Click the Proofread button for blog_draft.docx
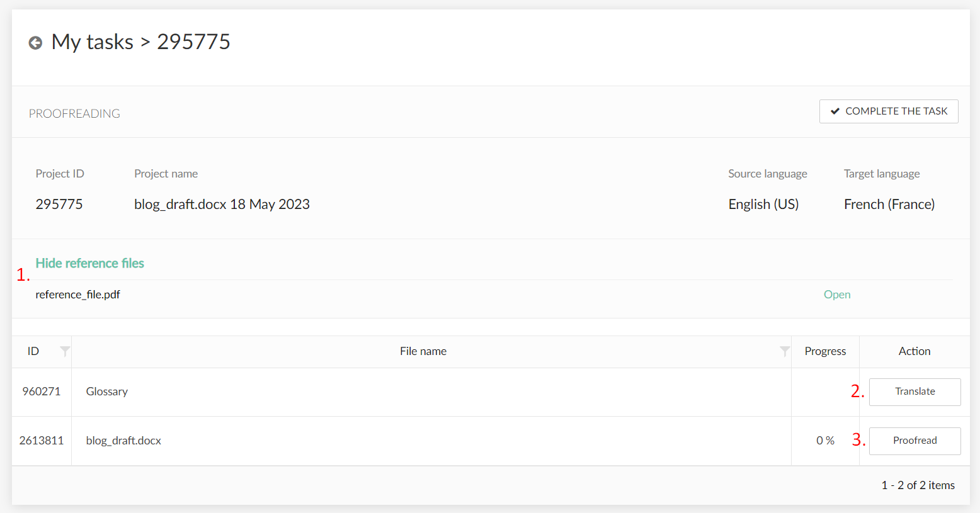 coord(914,441)
